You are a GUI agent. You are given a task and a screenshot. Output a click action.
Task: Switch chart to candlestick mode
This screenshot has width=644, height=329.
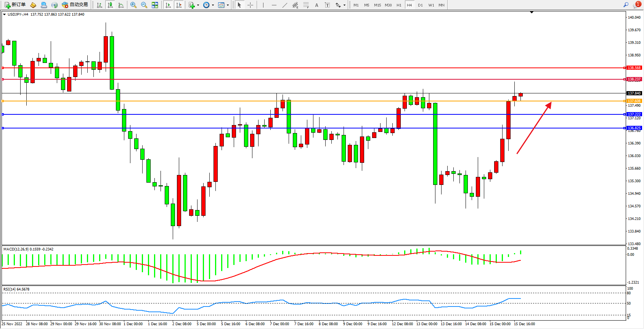click(x=110, y=5)
